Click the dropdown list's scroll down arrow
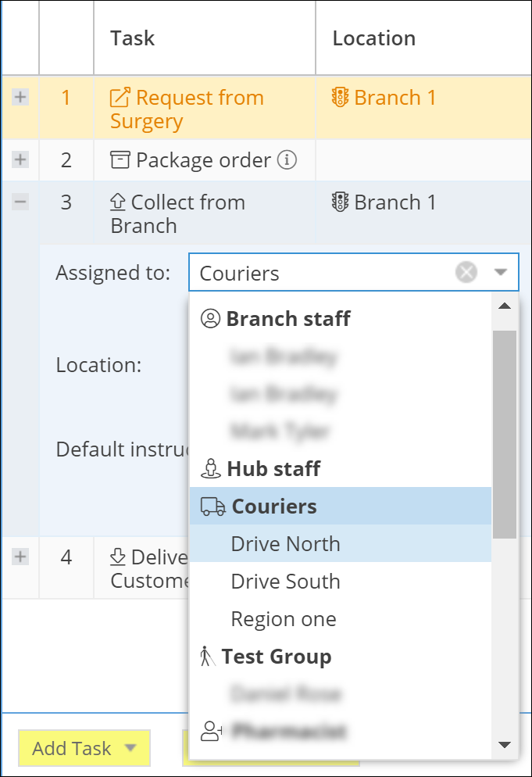 click(x=505, y=744)
